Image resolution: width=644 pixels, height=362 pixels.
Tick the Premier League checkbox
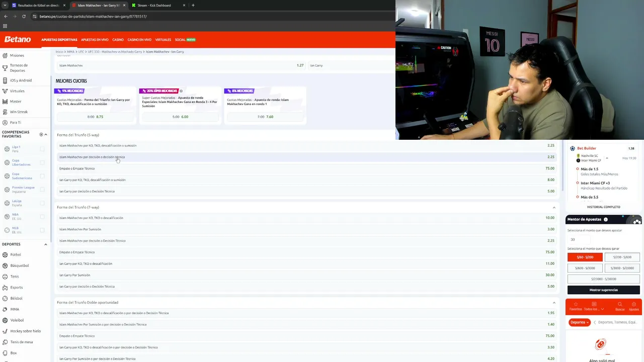(x=42, y=190)
